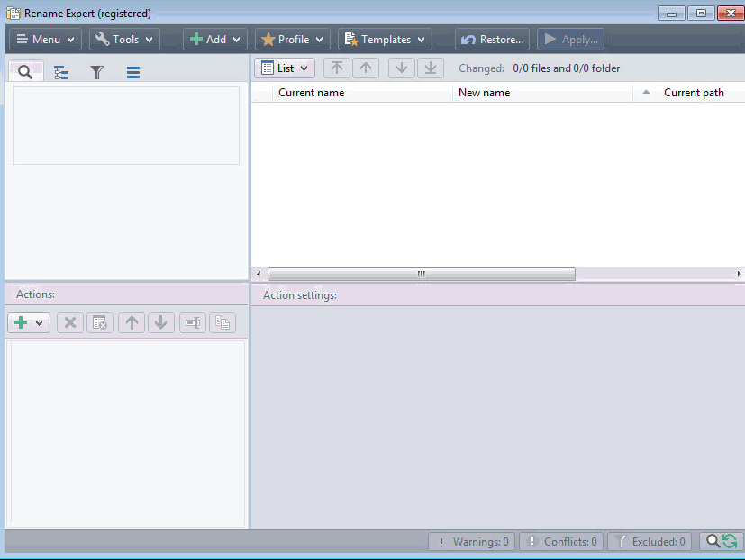Move selected file down one position
This screenshot has width=745, height=560.
click(402, 68)
